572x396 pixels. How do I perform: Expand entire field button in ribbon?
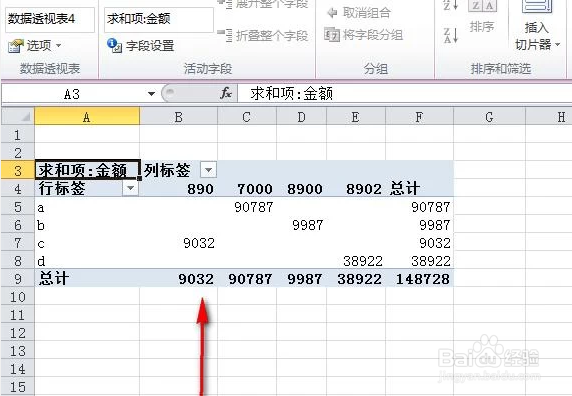[x=263, y=4]
